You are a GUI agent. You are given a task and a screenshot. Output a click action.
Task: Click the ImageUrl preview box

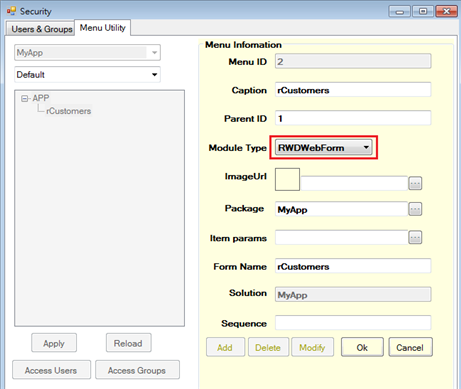pos(287,179)
